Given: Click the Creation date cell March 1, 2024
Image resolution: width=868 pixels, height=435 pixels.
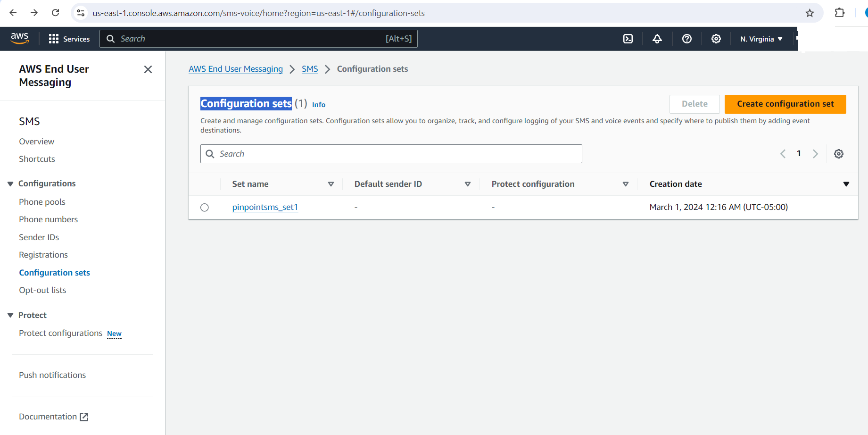Looking at the screenshot, I should coord(719,207).
